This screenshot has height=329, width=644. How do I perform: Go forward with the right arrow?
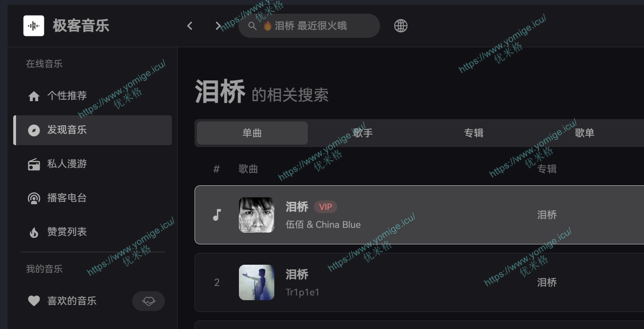[x=218, y=26]
